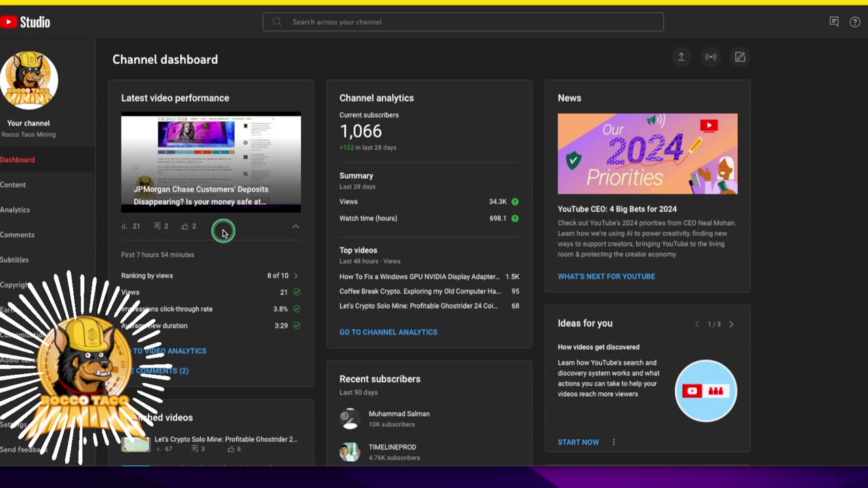Select Analytics in the sidebar
This screenshot has width=868, height=488.
pos(15,210)
